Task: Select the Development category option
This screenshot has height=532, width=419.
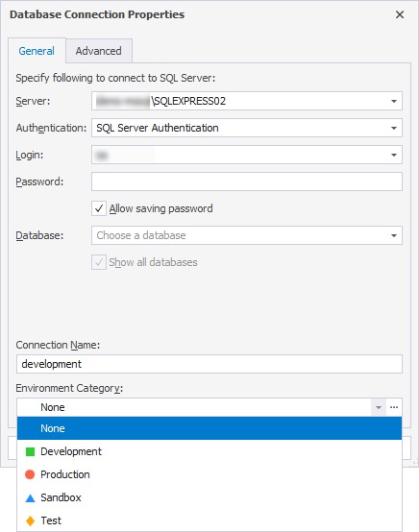Action: click(209, 451)
